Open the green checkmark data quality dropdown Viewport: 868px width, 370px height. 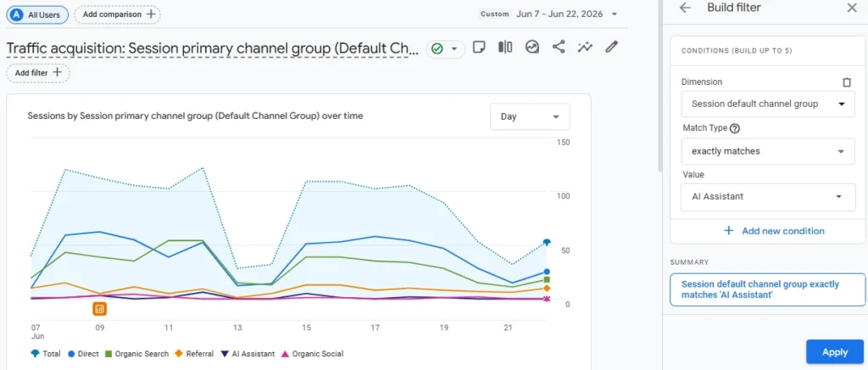(444, 48)
